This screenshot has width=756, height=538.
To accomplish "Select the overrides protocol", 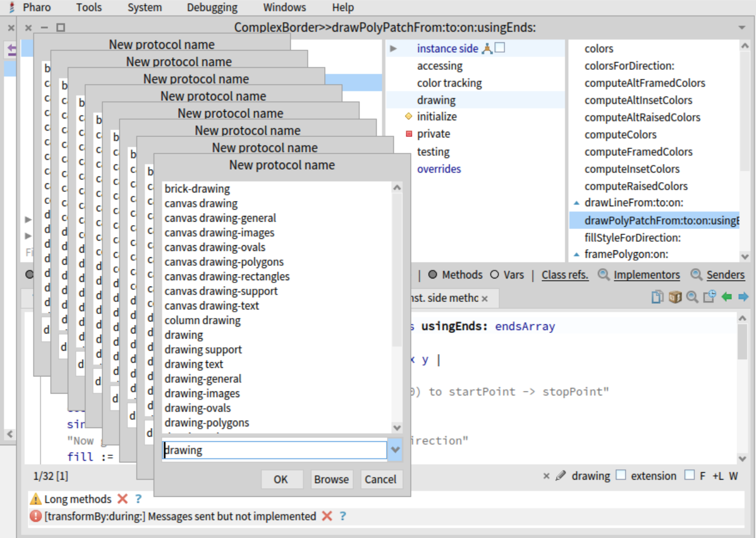I will click(439, 169).
